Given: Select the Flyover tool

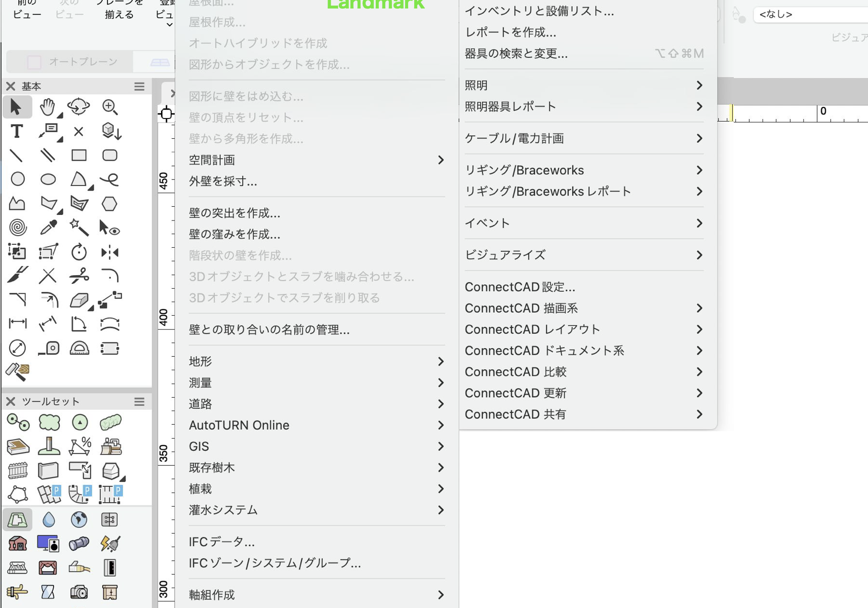Looking at the screenshot, I should [78, 107].
